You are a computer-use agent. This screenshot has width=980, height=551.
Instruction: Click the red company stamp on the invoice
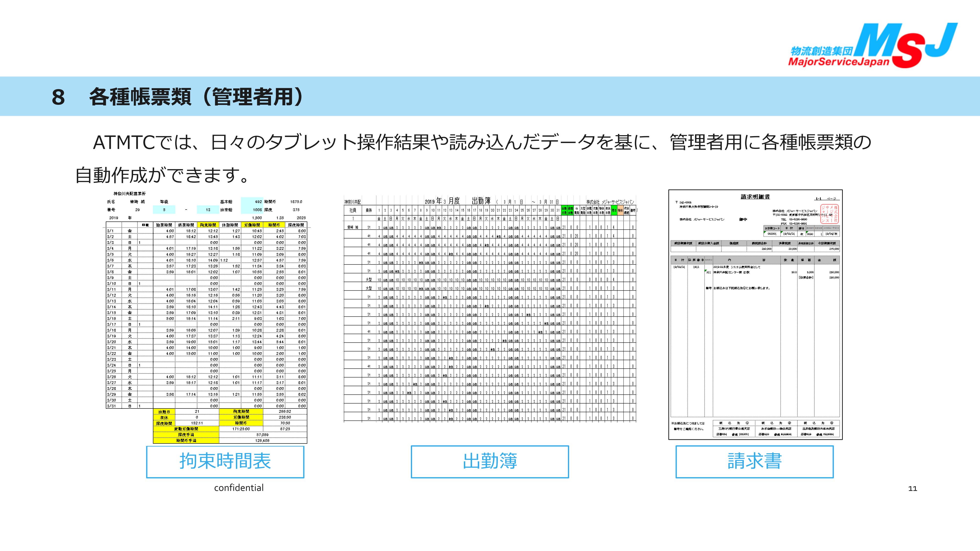830,214
